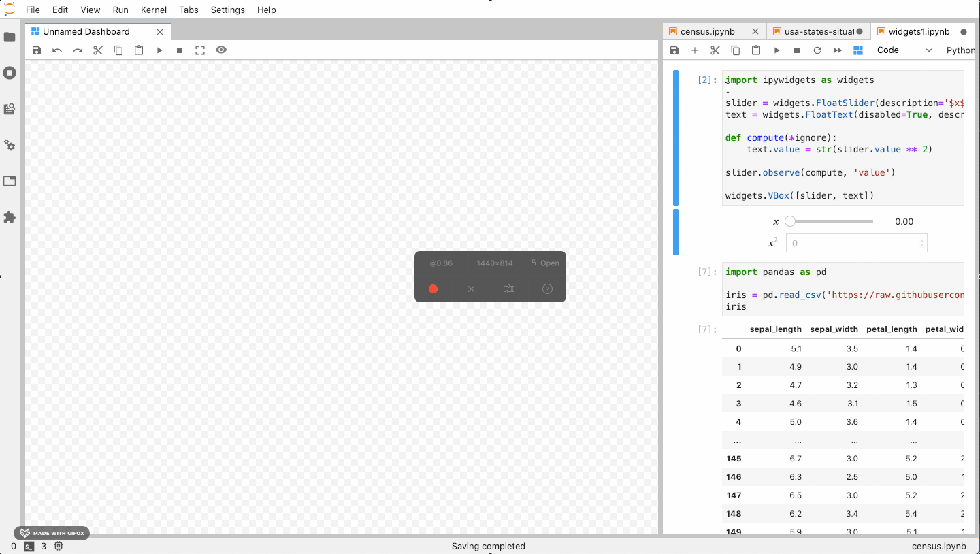Image resolution: width=980 pixels, height=554 pixels.
Task: Click the notebook toolbar dashboard icon
Action: click(858, 50)
